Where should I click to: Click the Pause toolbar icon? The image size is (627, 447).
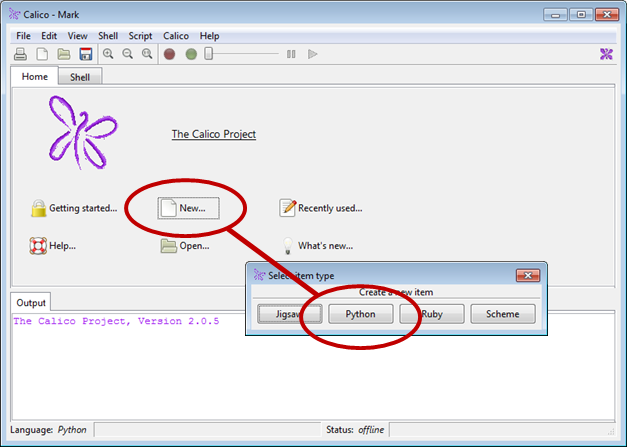291,54
